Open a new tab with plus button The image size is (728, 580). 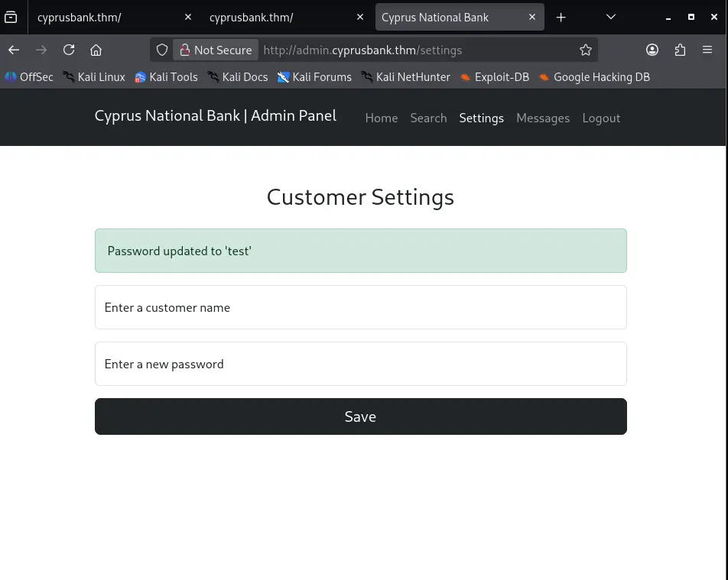tap(561, 17)
